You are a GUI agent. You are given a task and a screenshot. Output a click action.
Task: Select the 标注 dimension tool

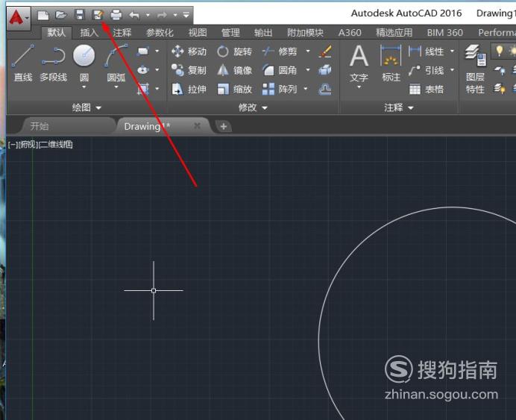(x=391, y=64)
